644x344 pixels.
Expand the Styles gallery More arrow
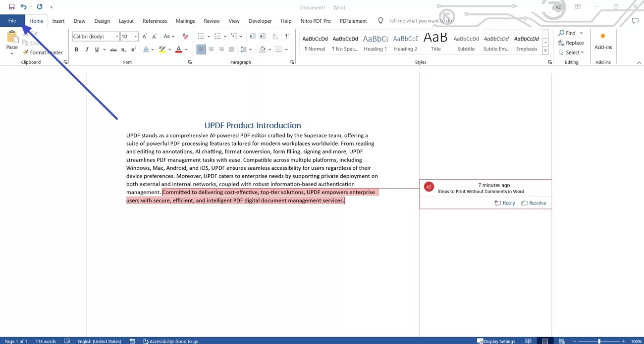pyautogui.click(x=545, y=51)
